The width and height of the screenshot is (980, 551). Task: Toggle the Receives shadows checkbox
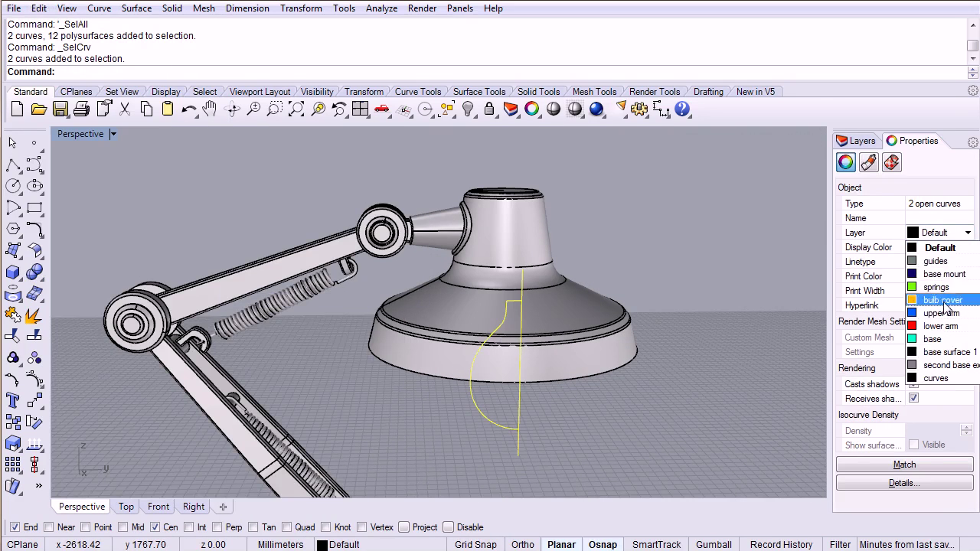(913, 398)
